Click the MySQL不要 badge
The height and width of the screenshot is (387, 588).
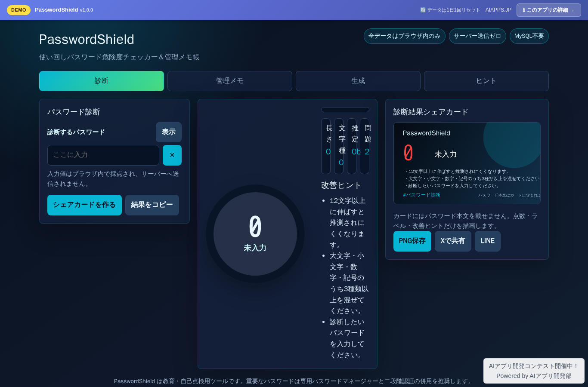click(x=529, y=36)
